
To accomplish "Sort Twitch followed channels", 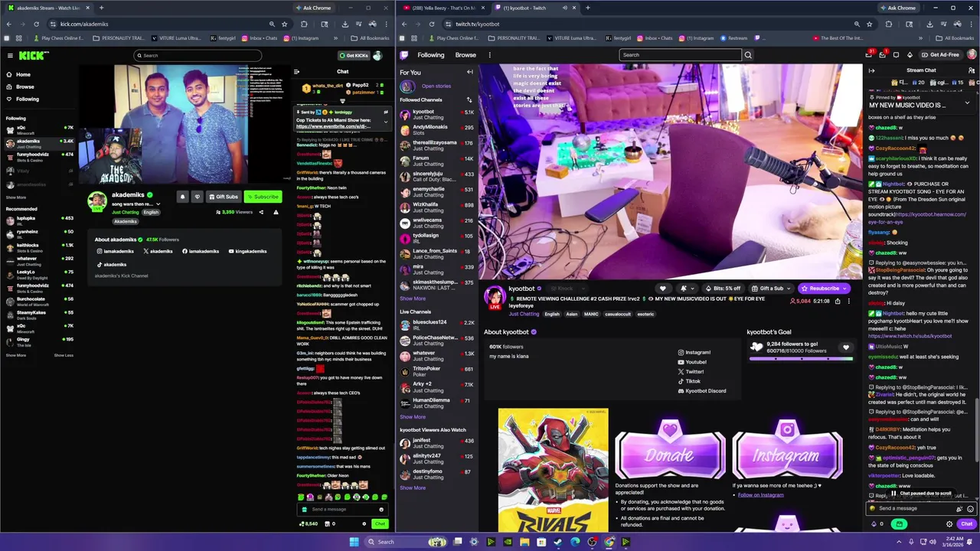I will tap(469, 99).
